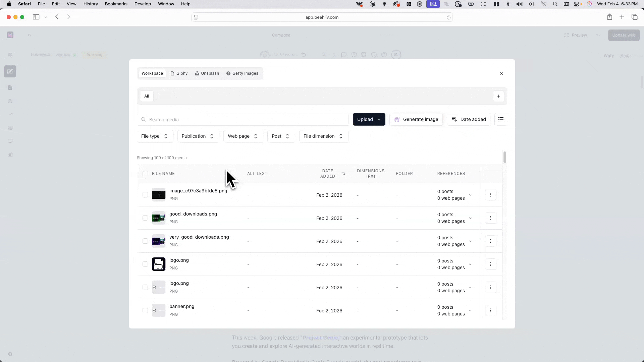Check the select-all checkbox in header
This screenshot has height=362, width=644.
145,174
